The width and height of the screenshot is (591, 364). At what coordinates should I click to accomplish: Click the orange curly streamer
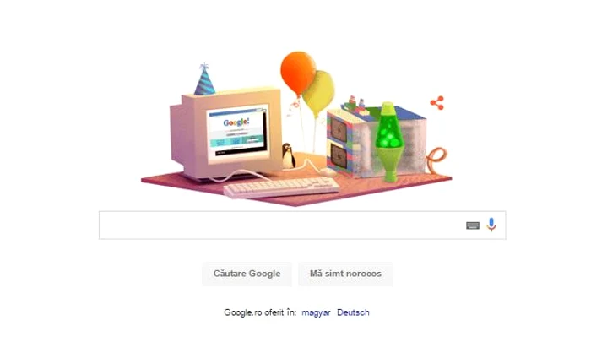coord(437,160)
